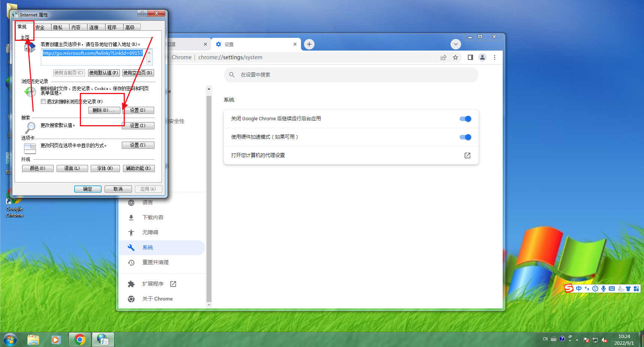
Task: Click the 颜色 appearance button
Action: 37,169
